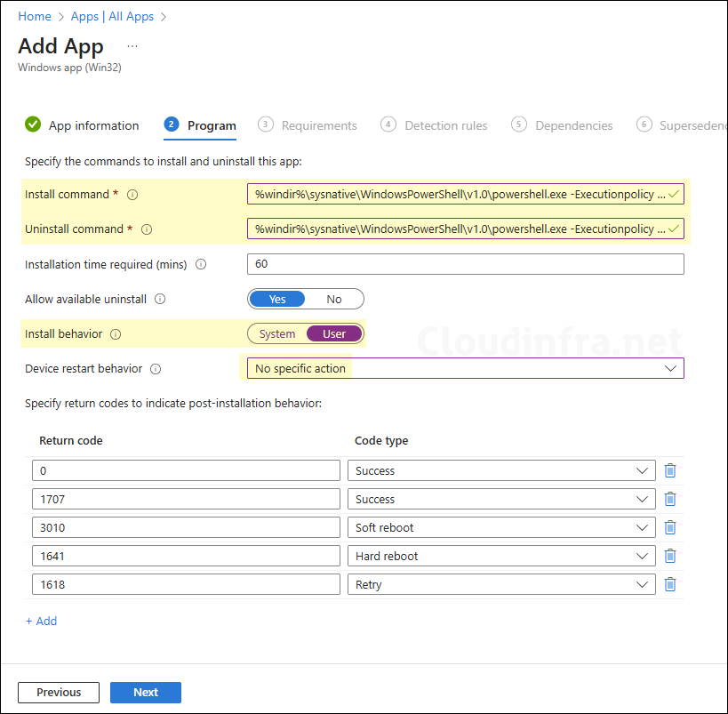Switch to the Requirements step
The width and height of the screenshot is (728, 714).
pyautogui.click(x=320, y=125)
